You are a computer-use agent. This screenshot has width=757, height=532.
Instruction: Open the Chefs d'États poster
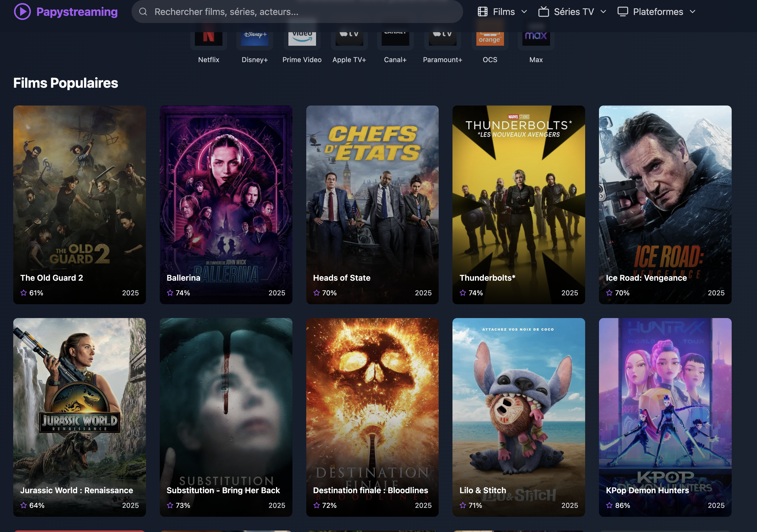[x=372, y=204]
